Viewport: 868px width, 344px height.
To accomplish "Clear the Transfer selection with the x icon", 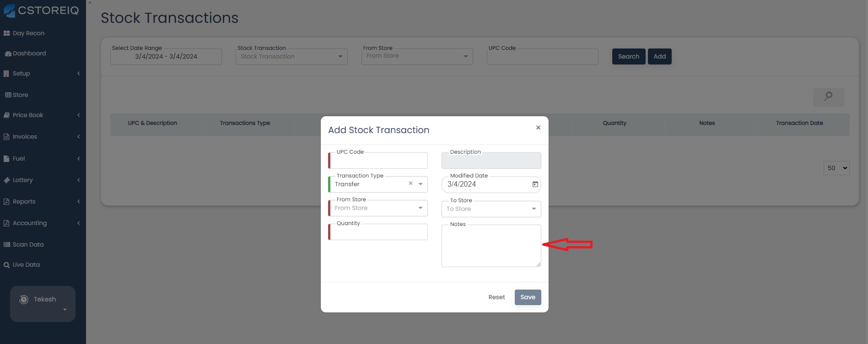I will (410, 183).
